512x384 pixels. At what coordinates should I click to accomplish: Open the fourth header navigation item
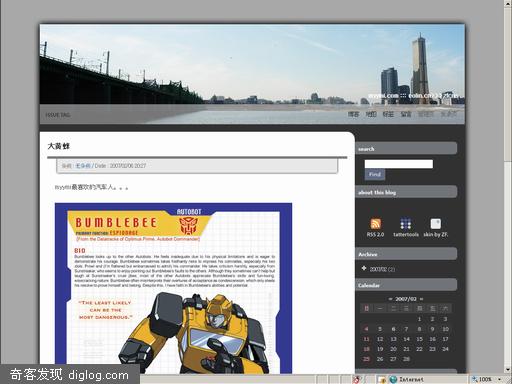[406, 114]
